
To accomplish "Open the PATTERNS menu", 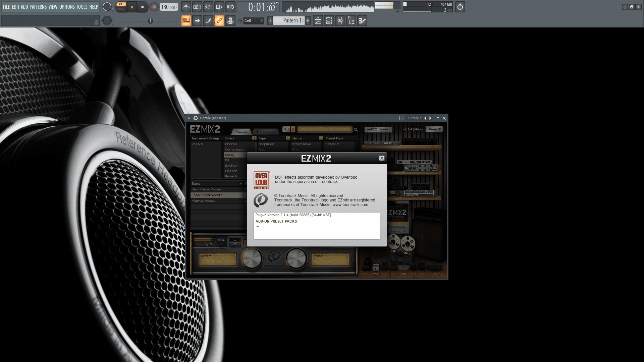I will point(39,7).
